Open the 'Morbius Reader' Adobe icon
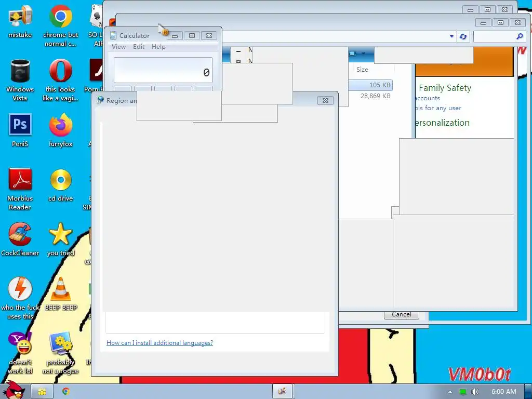The height and width of the screenshot is (399, 532). pos(20,189)
